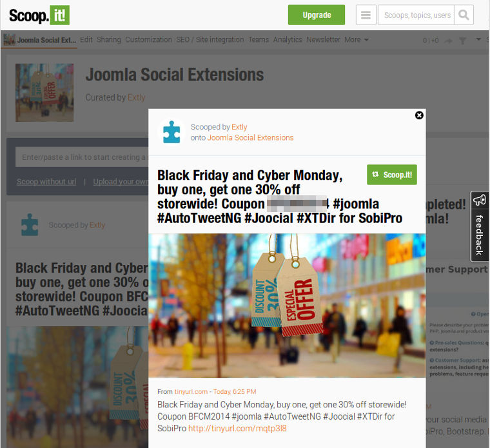Open SEO / Site integration
The image size is (490, 448).
[210, 40]
